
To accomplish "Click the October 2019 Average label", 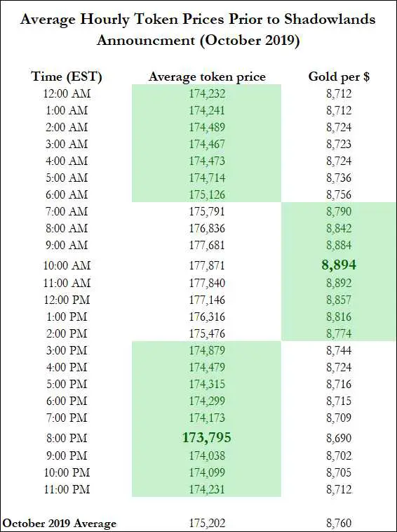I will [x=59, y=523].
